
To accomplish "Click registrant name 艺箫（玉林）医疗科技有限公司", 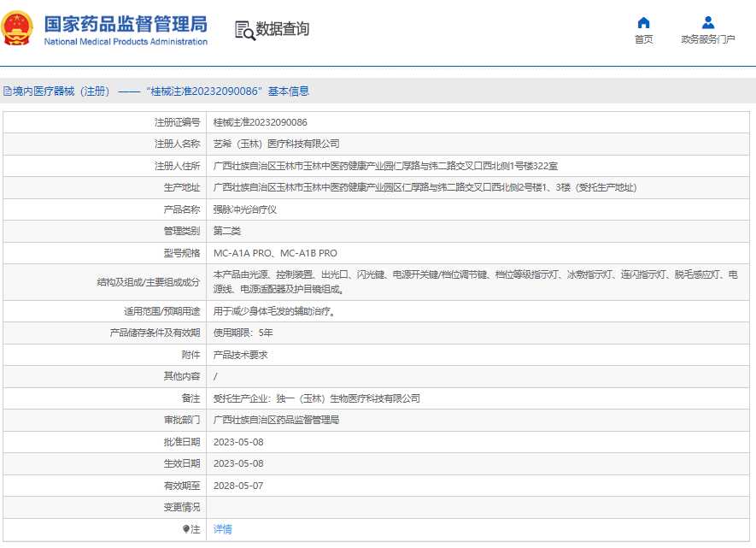I will tap(276, 144).
